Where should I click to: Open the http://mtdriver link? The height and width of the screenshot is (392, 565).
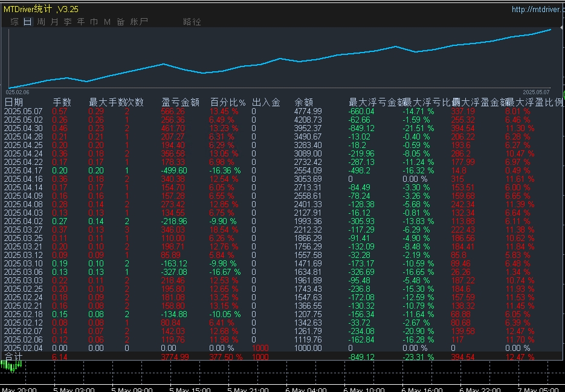point(538,10)
